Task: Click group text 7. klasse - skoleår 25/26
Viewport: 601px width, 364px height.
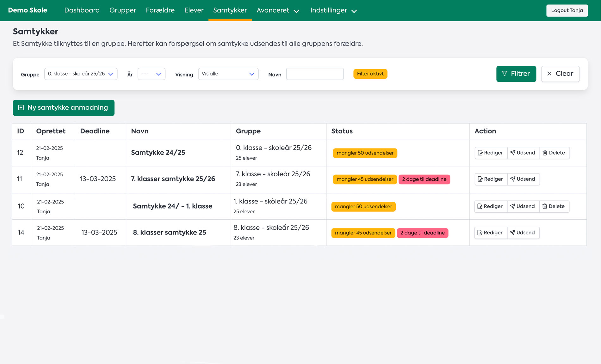Action: (x=273, y=174)
